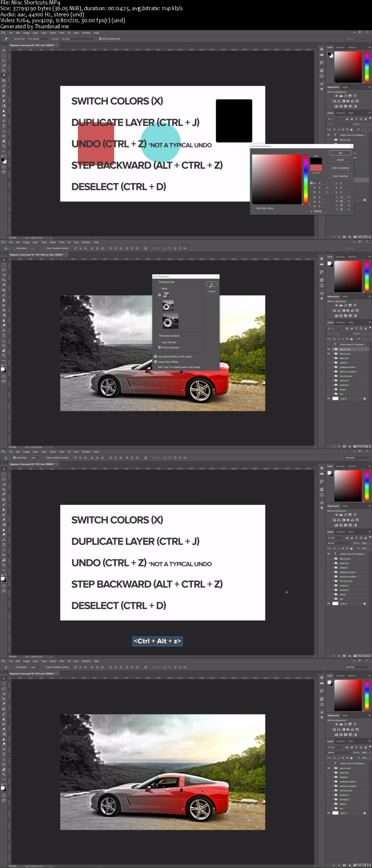Click Lock All padlock in 00:02:40 Layers panel
The height and width of the screenshot is (868, 372).
click(351, 548)
